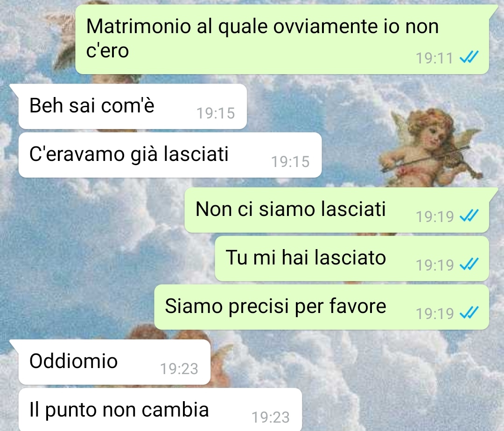Tap the 19:23 timestamp on 'Il punto non cambia'
This screenshot has width=504, height=431.
click(271, 417)
